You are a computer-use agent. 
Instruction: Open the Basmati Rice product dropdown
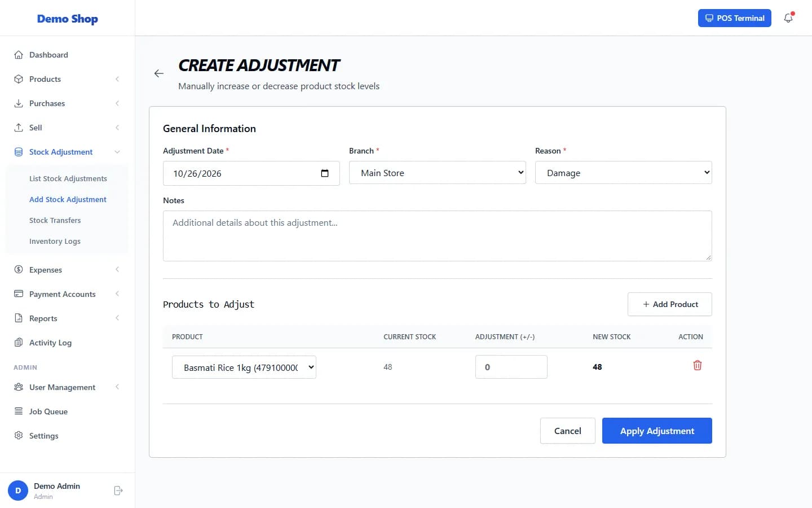[244, 367]
